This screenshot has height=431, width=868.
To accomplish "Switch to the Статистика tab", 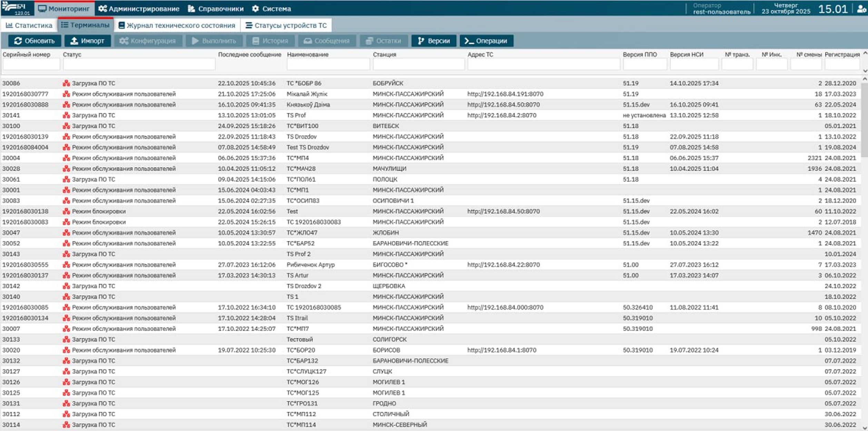I will (29, 26).
